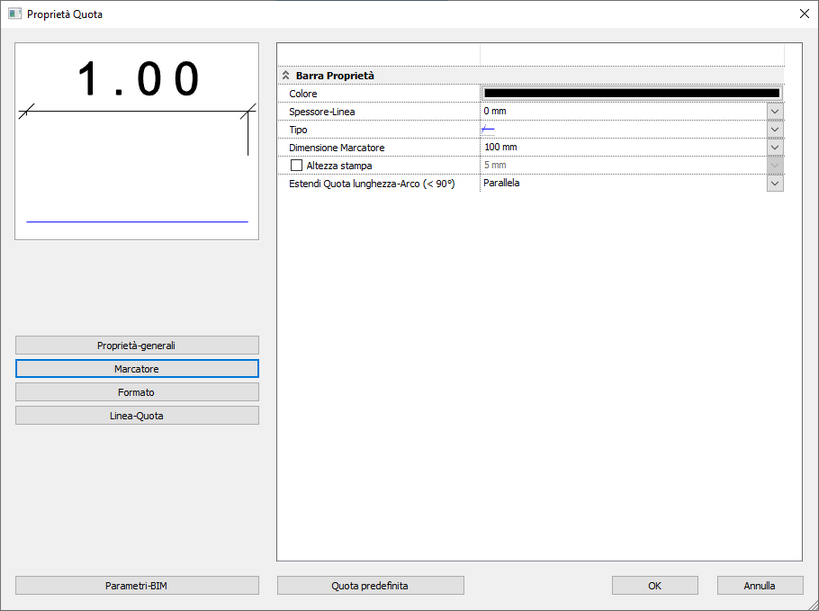Click the dimension preview thumbnail
The image size is (819, 611).
[137, 141]
